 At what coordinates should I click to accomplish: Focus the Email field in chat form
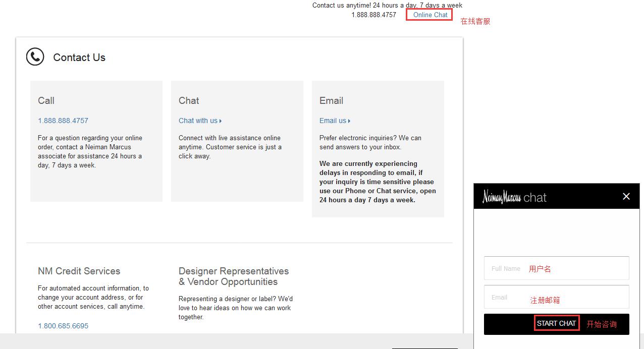556,297
